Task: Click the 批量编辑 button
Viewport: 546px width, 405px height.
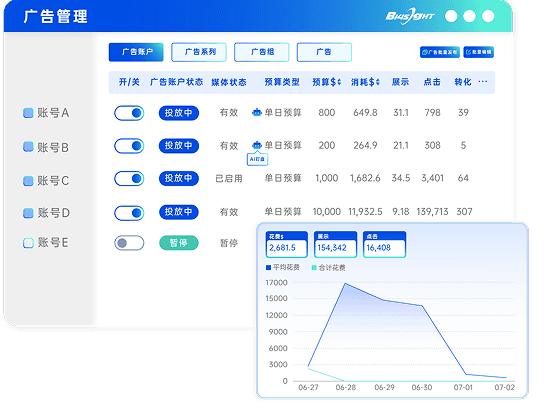Action: coord(479,52)
